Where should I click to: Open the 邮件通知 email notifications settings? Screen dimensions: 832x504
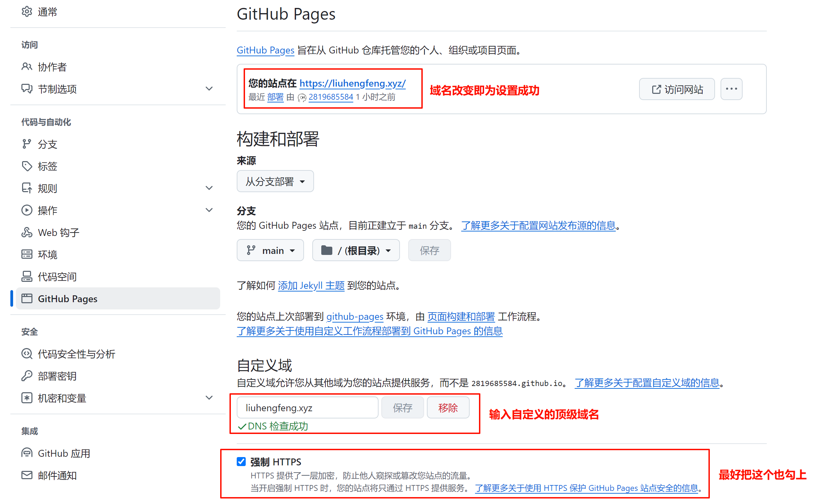57,475
